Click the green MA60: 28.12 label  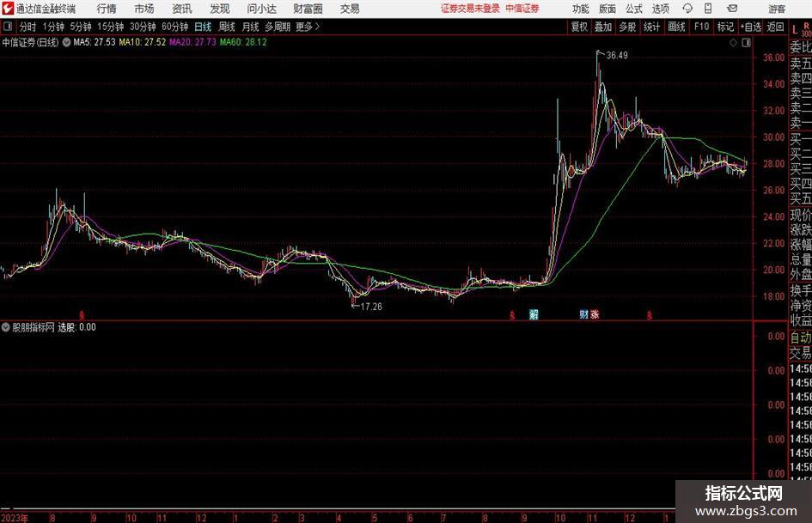pyautogui.click(x=243, y=42)
